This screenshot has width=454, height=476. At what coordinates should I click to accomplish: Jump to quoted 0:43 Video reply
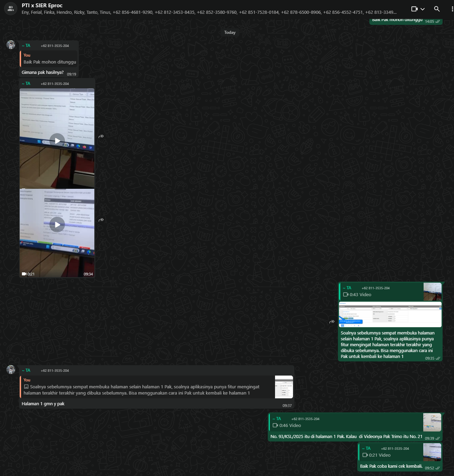(381, 292)
